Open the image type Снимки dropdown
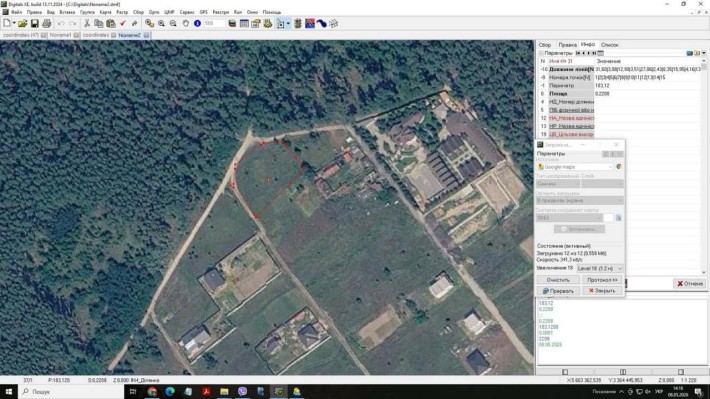Screen dimensions: 710x399 click(x=557, y=184)
